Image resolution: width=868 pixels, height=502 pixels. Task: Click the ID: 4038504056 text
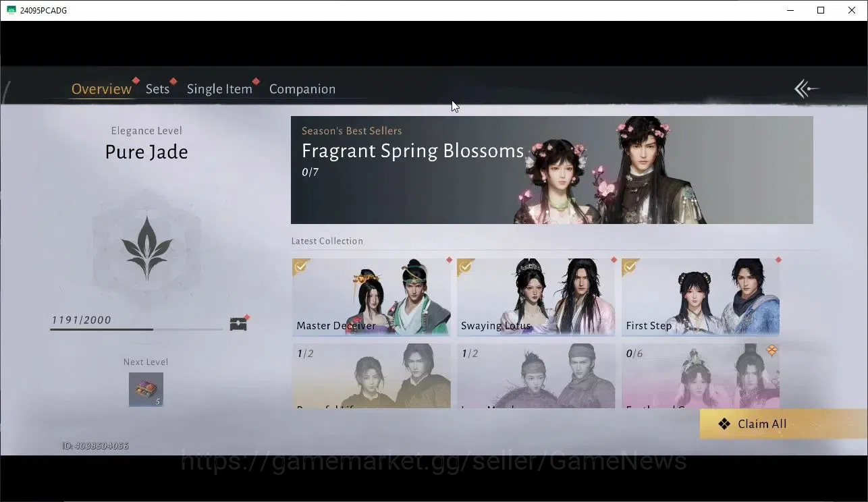click(95, 446)
